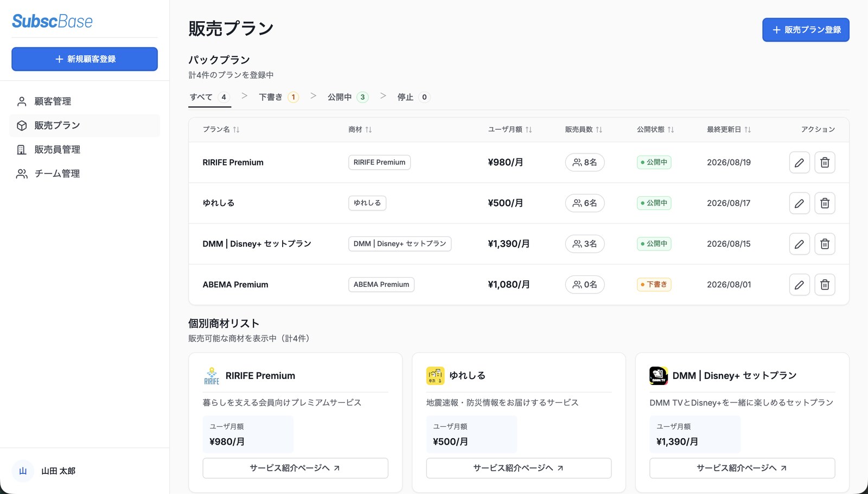Click the date 2026/08/19
Image resolution: width=868 pixels, height=494 pixels.
click(x=729, y=162)
